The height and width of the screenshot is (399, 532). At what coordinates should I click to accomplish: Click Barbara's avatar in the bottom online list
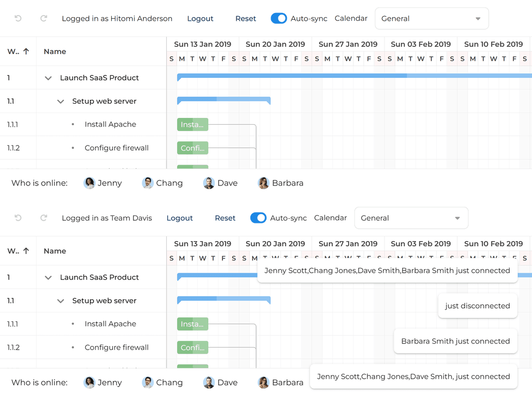[x=264, y=382]
